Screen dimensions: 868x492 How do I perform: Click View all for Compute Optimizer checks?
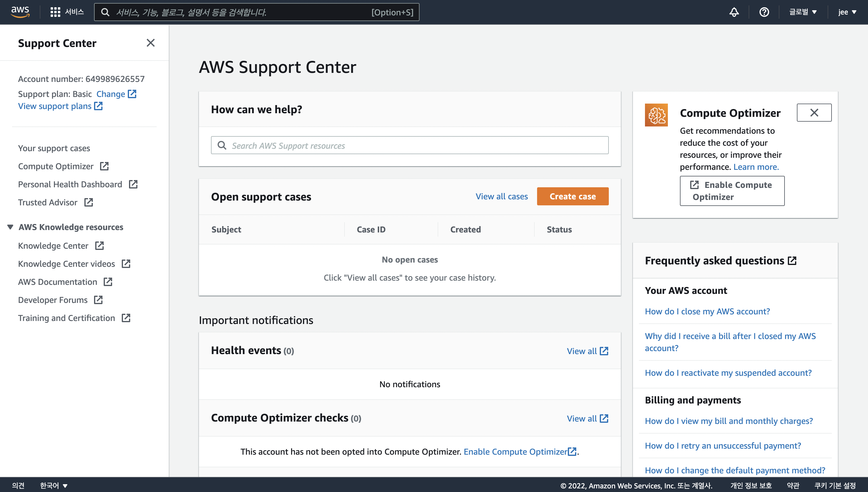[x=587, y=418]
